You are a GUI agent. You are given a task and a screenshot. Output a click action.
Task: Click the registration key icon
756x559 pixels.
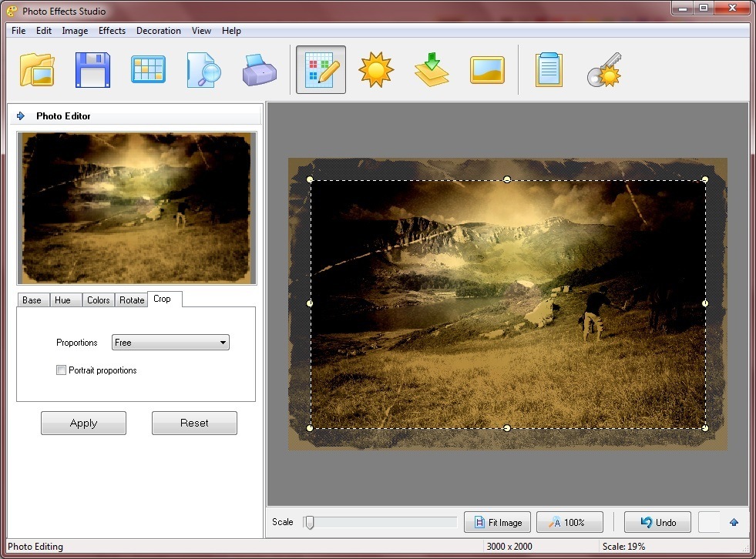coord(605,69)
